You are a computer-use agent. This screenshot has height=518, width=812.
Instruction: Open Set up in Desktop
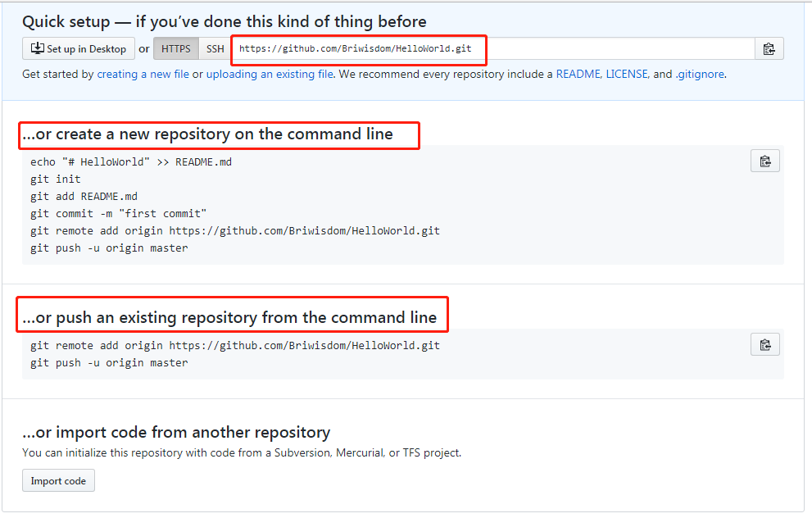click(78, 48)
